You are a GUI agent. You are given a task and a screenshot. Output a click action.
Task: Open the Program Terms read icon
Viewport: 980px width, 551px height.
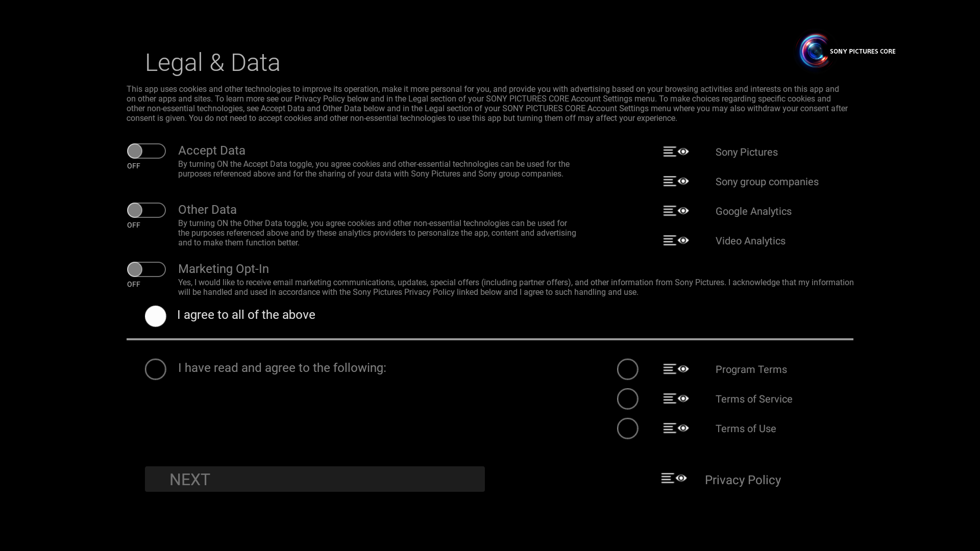tap(676, 369)
